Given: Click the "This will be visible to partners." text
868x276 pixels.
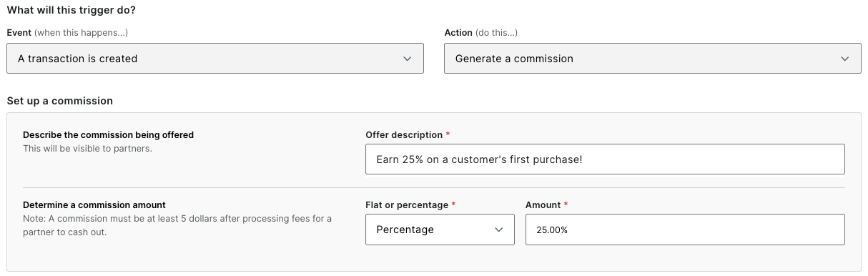Looking at the screenshot, I should tap(87, 149).
